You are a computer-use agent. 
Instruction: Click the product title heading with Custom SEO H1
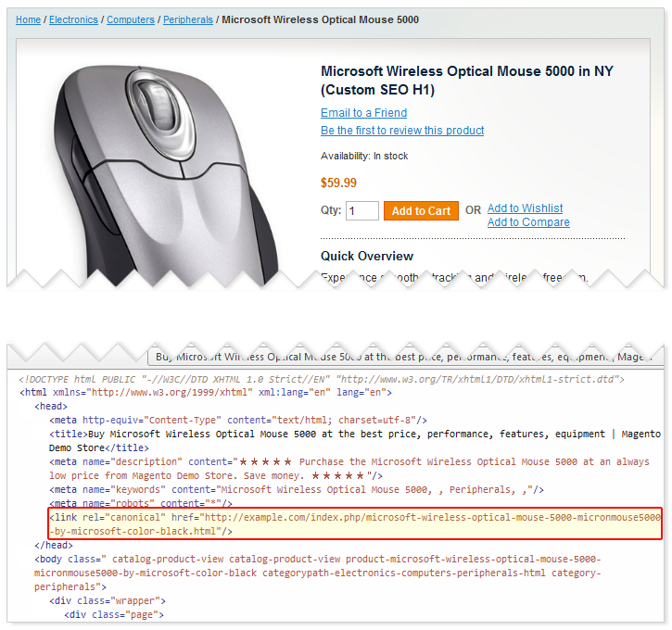466,81
